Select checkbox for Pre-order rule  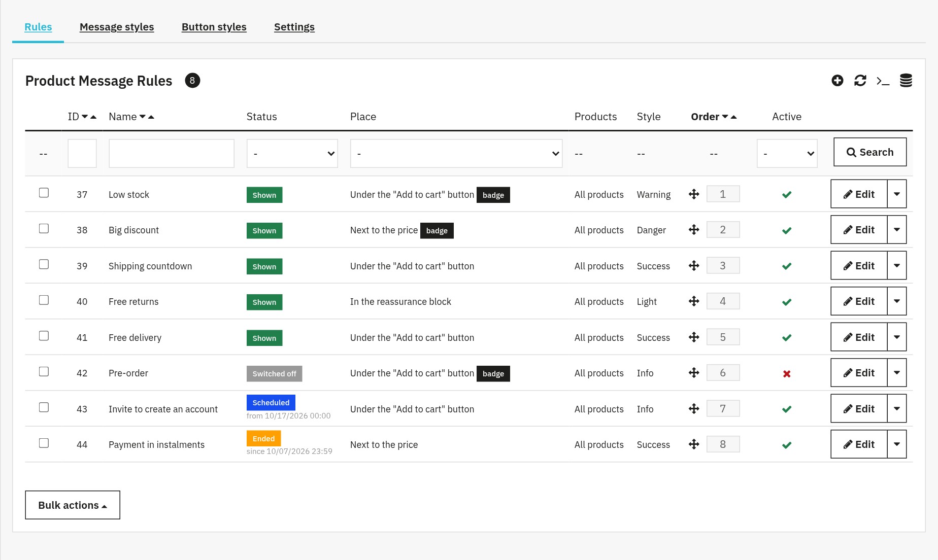pos(44,371)
